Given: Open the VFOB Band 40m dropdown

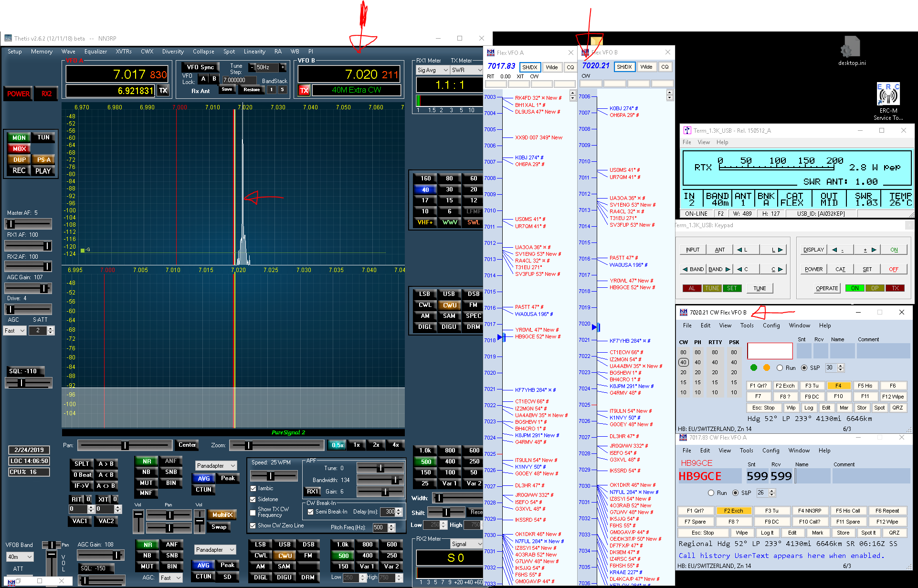Looking at the screenshot, I should coord(20,557).
